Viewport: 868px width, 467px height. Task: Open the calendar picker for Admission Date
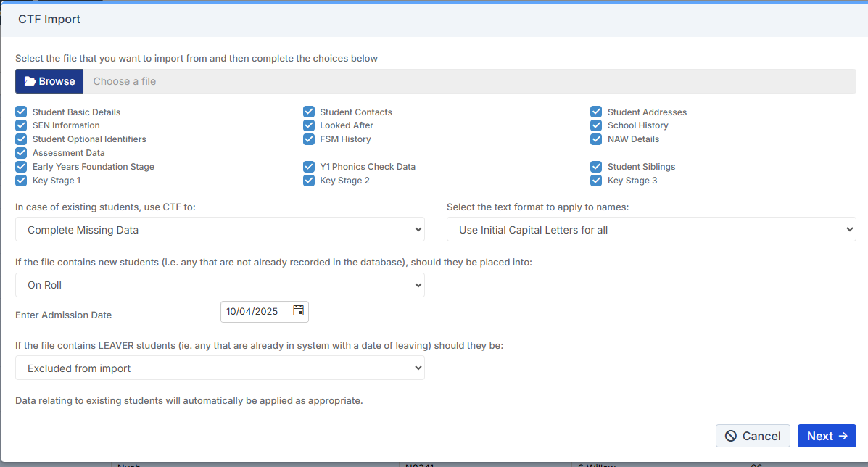[x=298, y=312]
